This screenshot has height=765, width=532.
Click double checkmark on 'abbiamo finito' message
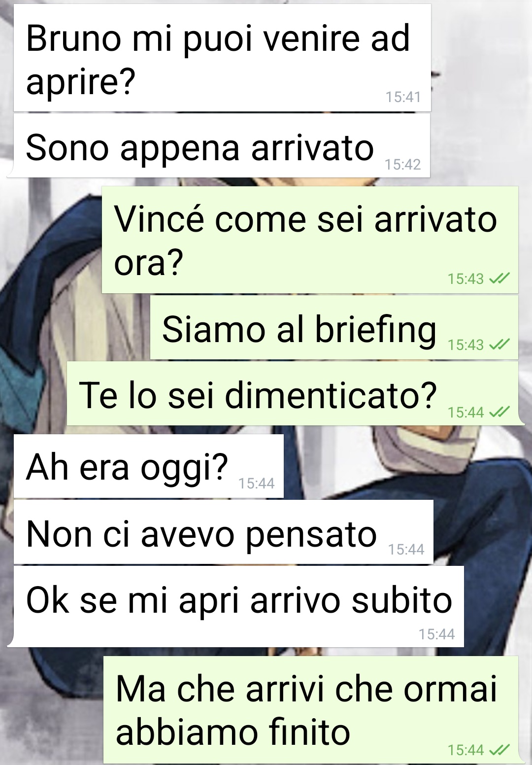[x=499, y=750]
